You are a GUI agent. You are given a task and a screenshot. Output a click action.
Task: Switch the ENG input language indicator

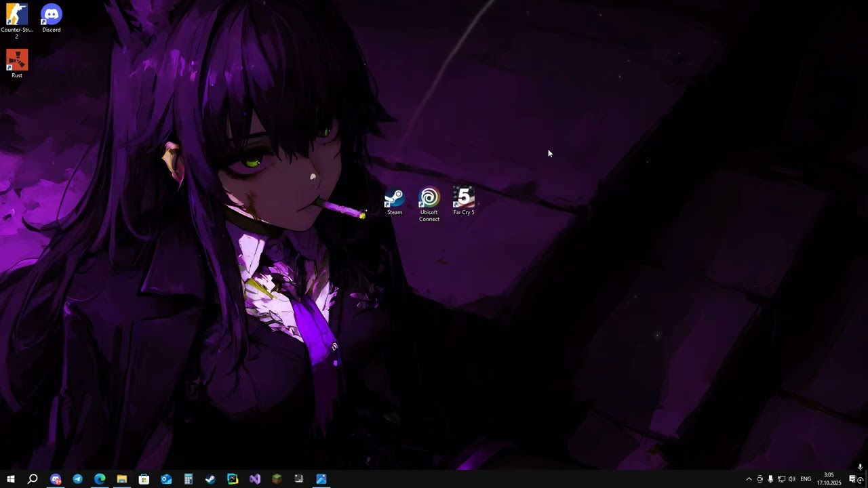(806, 479)
